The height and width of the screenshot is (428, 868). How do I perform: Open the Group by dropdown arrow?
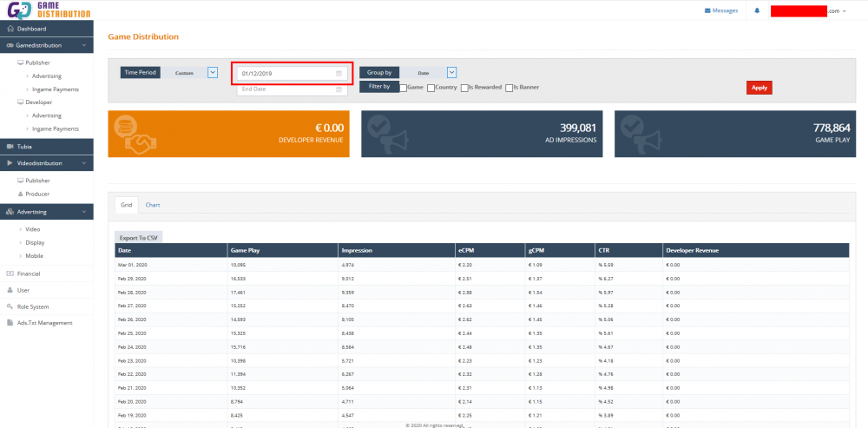click(451, 73)
